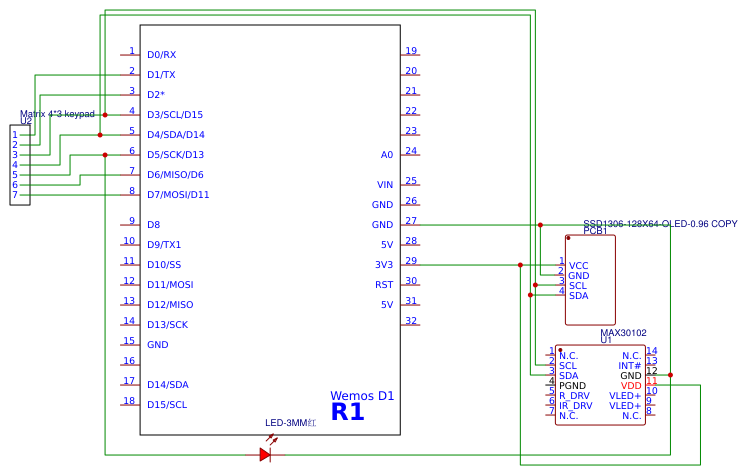Click the red LED diode symbol
The height and width of the screenshot is (475, 748).
[x=265, y=454]
